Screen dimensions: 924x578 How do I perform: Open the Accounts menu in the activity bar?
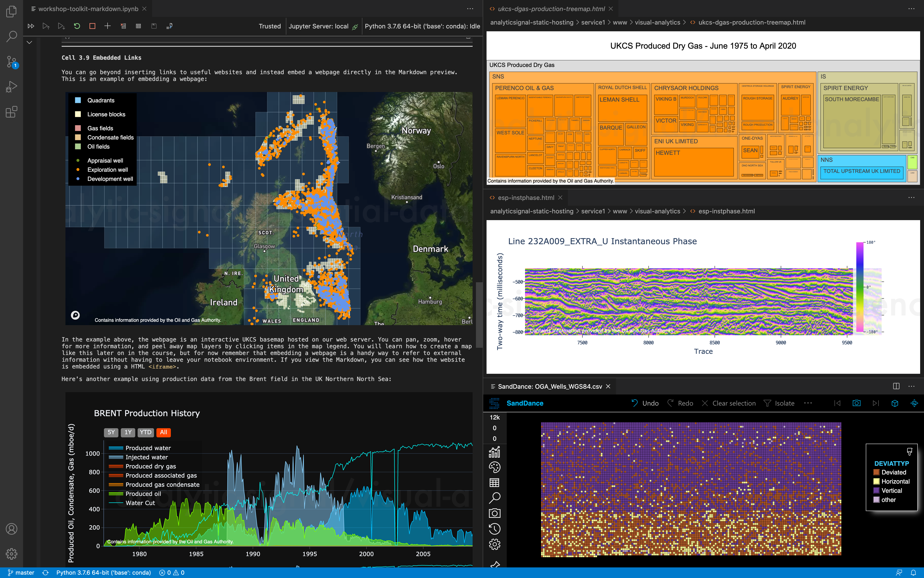tap(12, 529)
